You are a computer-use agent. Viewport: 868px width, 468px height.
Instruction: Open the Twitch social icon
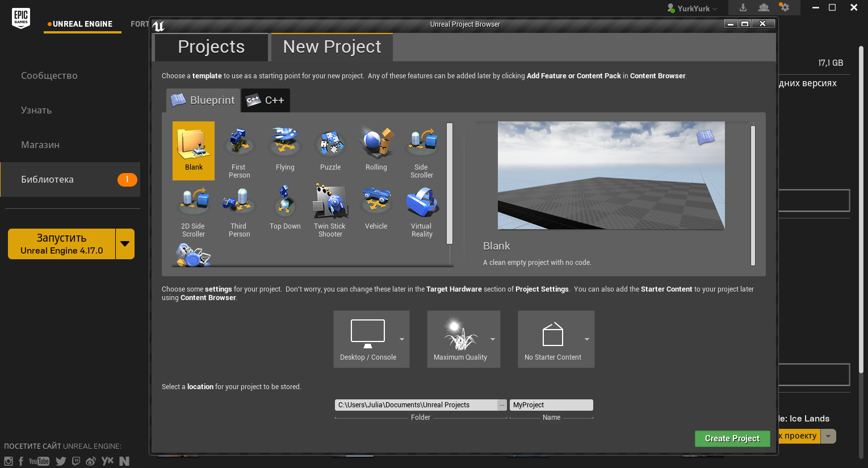tap(76, 461)
